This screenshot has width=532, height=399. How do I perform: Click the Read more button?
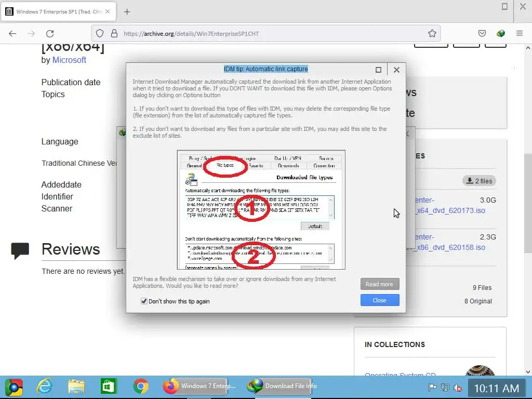(x=380, y=284)
